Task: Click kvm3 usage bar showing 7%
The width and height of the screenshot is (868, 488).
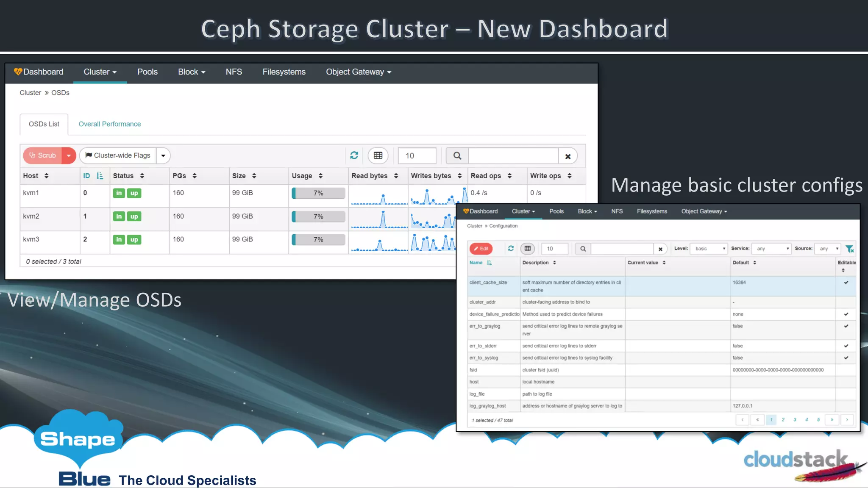Action: point(318,240)
